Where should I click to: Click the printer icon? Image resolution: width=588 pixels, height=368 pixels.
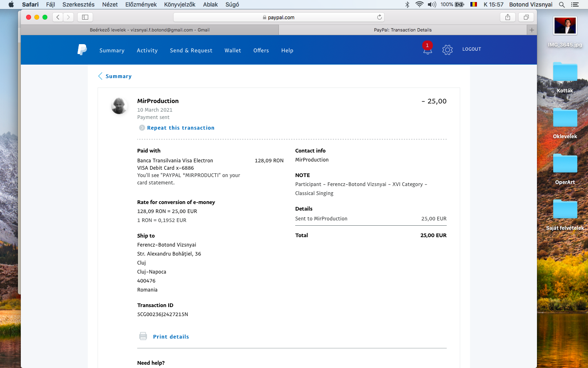(143, 336)
